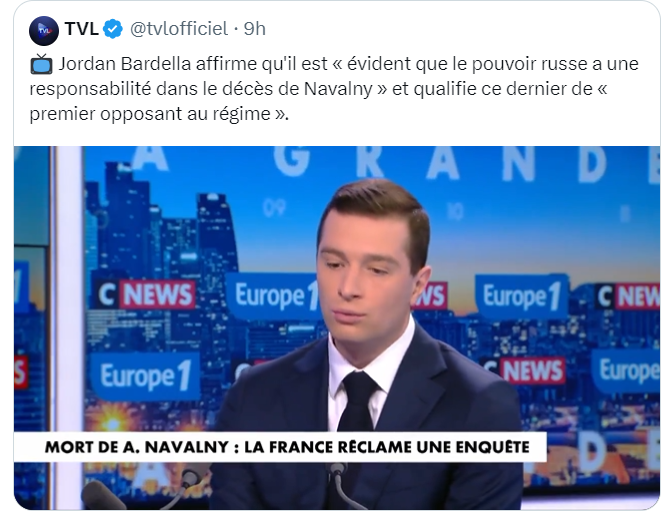
Task: Open the TVL profile avatar
Action: pos(44,30)
